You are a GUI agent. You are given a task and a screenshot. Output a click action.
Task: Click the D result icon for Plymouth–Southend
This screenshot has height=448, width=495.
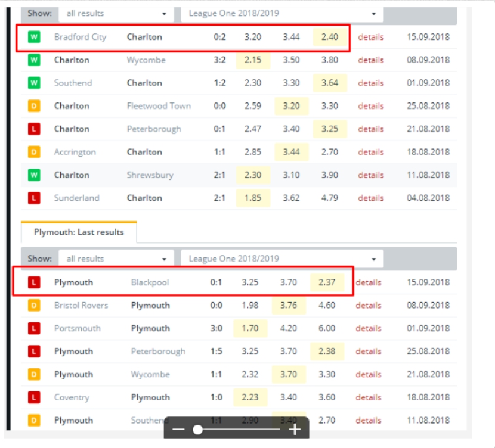pyautogui.click(x=34, y=420)
